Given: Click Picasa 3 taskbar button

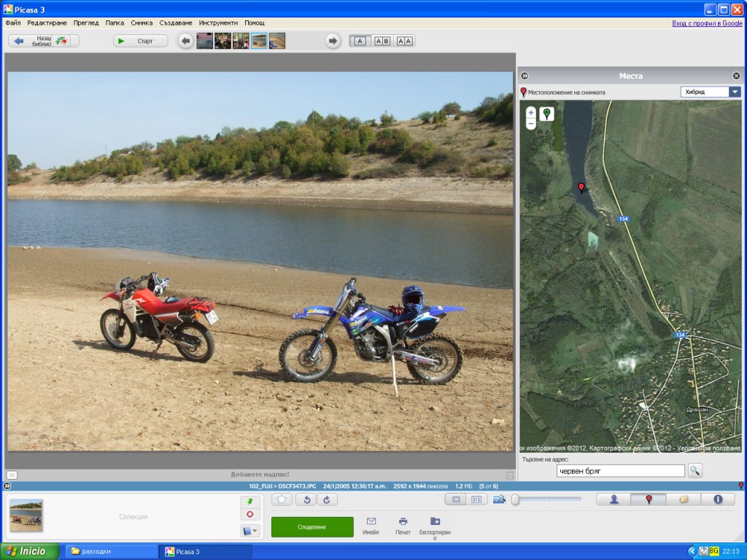Looking at the screenshot, I should tap(206, 551).
